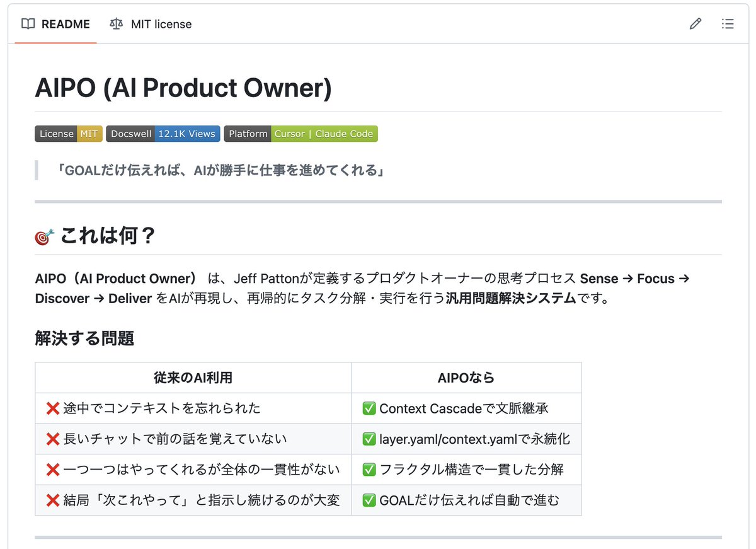Click the Platform Cursor | Claude Code badge
Screen dimensions: 756x549
[x=301, y=134]
